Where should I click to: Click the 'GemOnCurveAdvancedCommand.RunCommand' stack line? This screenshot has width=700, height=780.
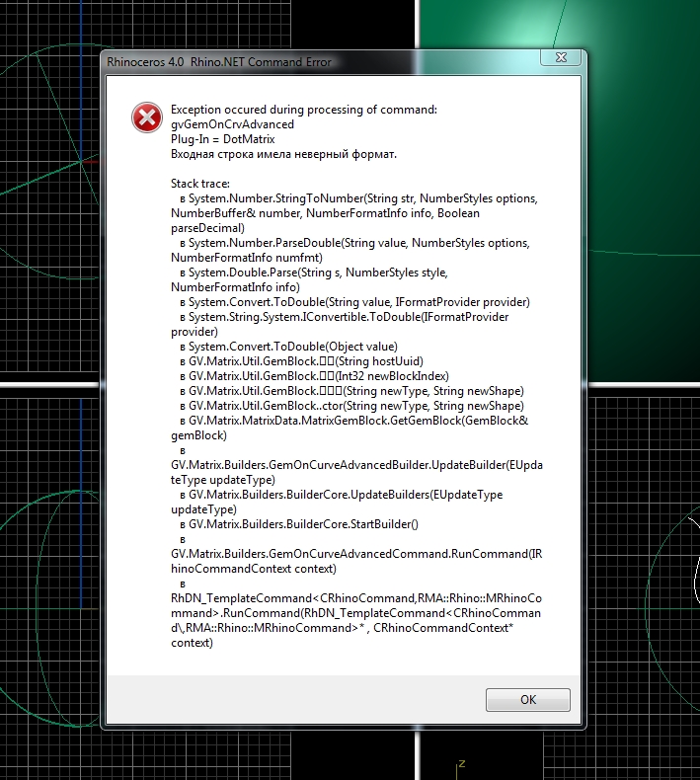[x=356, y=554]
